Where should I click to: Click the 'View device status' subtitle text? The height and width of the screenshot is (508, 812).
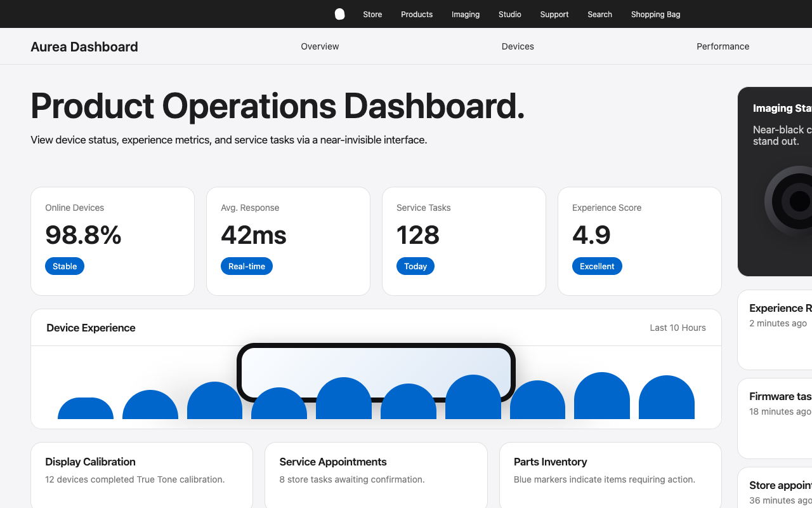tap(229, 140)
